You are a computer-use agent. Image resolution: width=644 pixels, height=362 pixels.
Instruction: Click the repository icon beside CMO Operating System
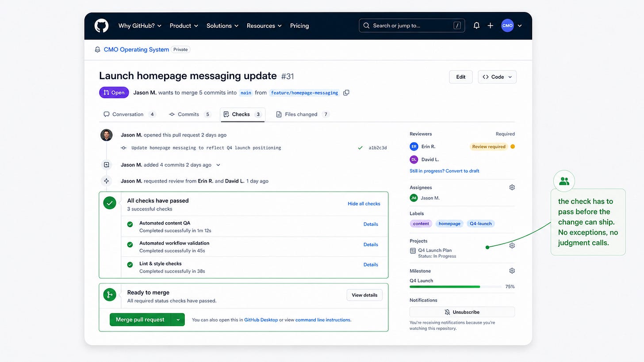(x=98, y=50)
